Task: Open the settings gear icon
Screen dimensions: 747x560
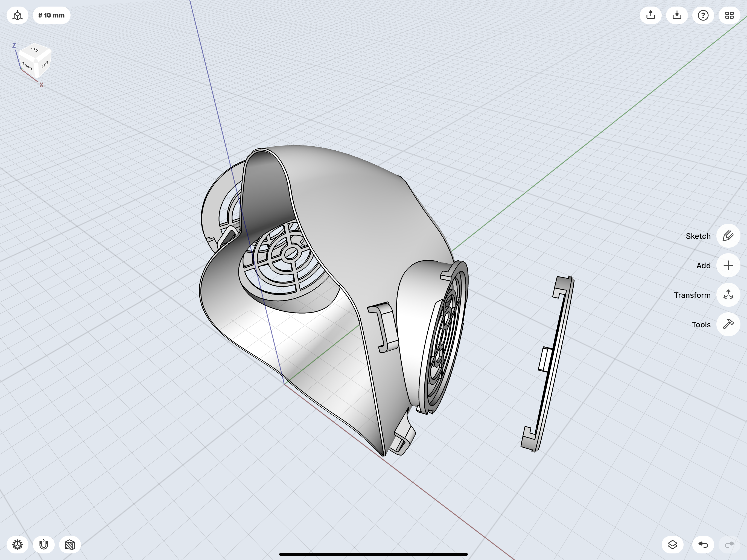Action: pos(17,544)
